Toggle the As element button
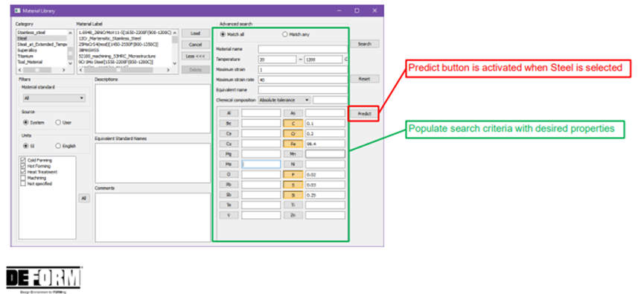Screen dimensions: 644x294 pos(293,113)
